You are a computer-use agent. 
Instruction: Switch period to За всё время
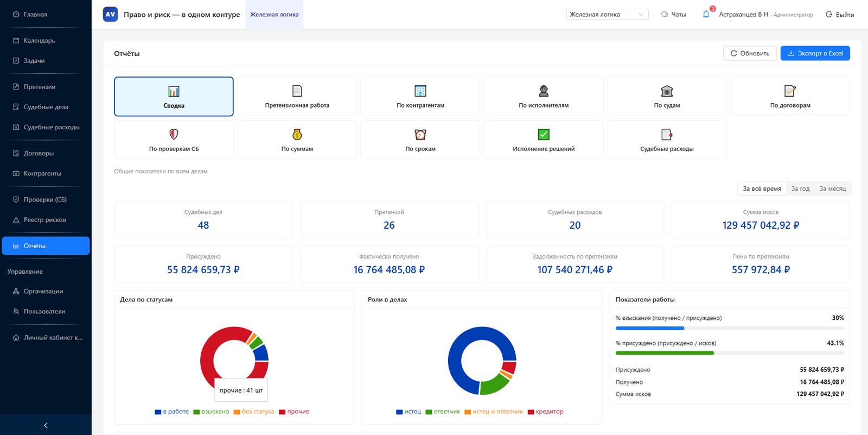click(762, 188)
